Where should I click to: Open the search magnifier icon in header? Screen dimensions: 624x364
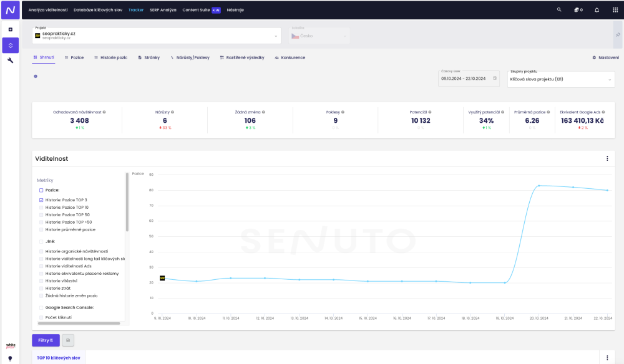coord(559,9)
